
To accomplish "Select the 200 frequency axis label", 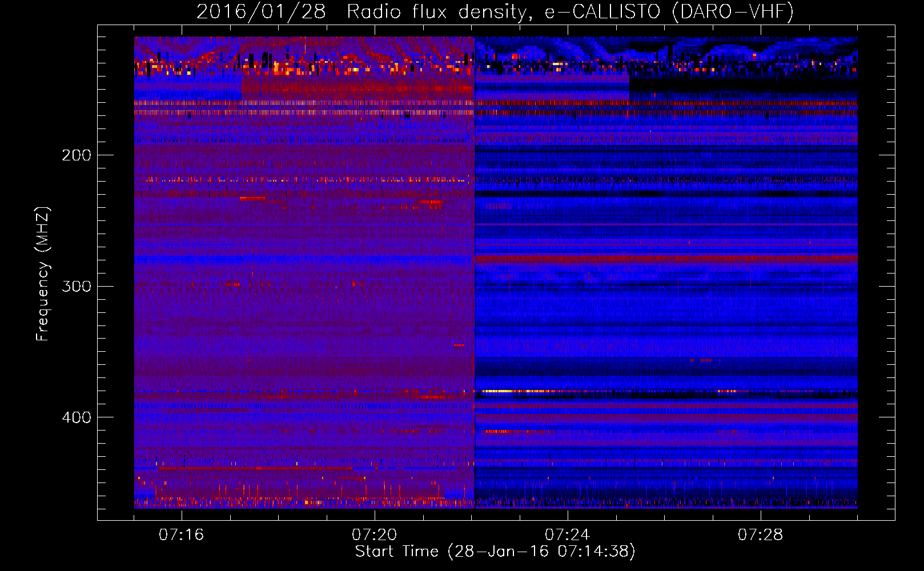I will tap(76, 155).
